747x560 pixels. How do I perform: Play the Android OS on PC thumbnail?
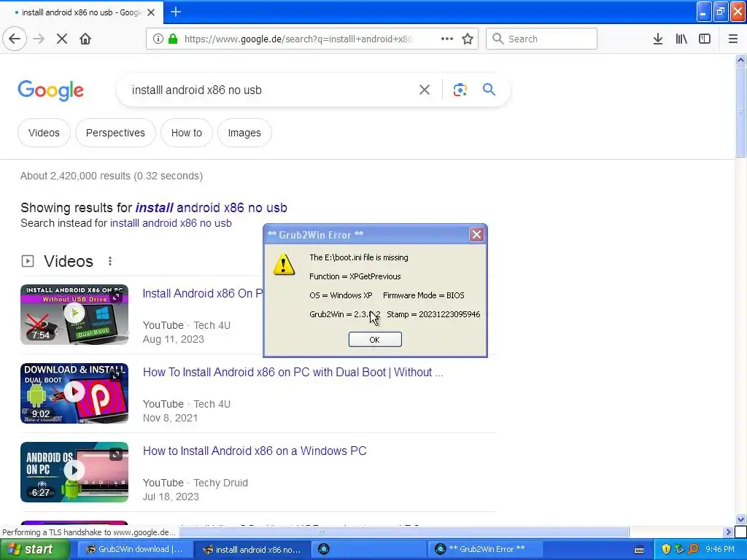point(74,472)
